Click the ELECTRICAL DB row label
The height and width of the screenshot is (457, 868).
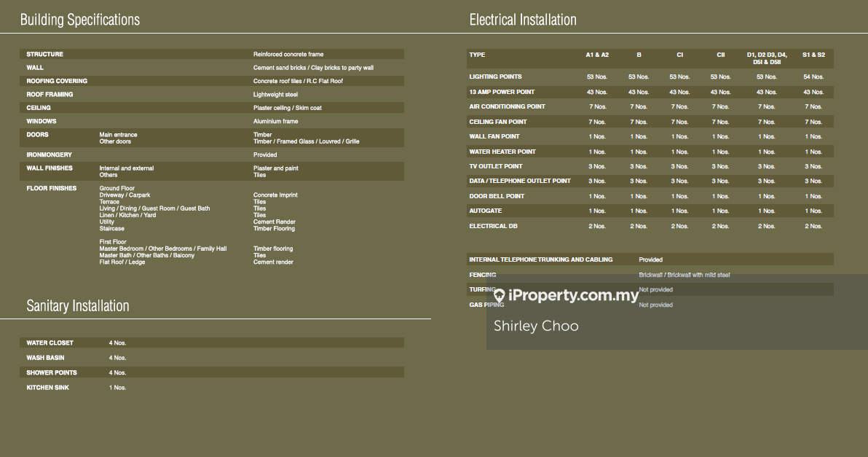tap(498, 227)
